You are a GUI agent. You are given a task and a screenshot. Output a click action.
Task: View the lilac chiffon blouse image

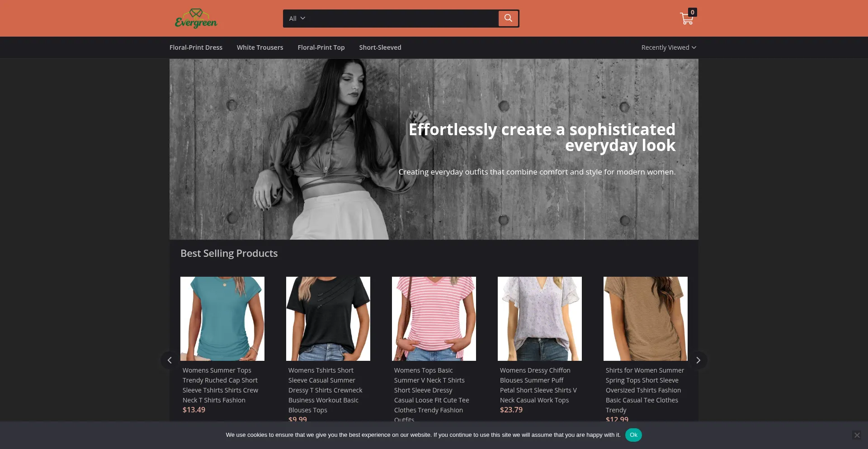(540, 319)
